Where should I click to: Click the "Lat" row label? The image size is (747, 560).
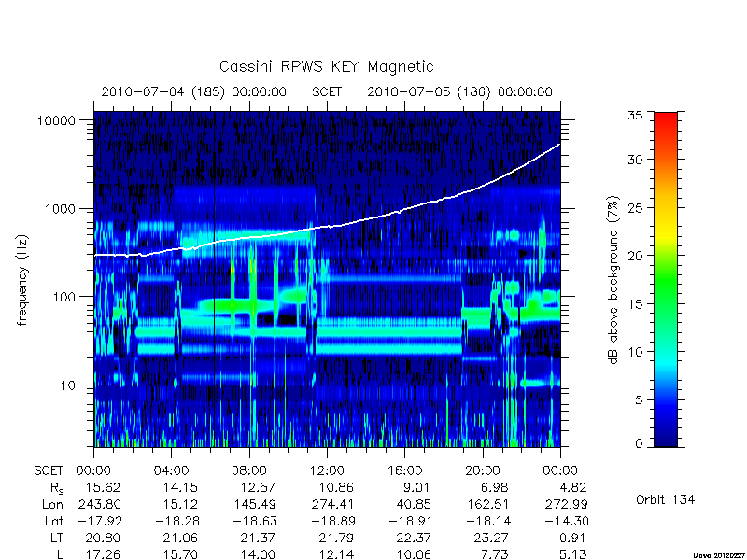click(54, 522)
